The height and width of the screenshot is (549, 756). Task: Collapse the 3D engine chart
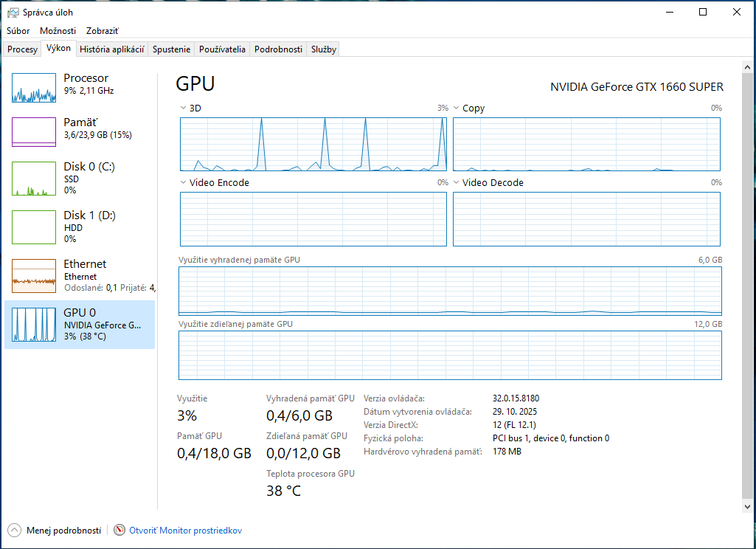click(x=181, y=108)
